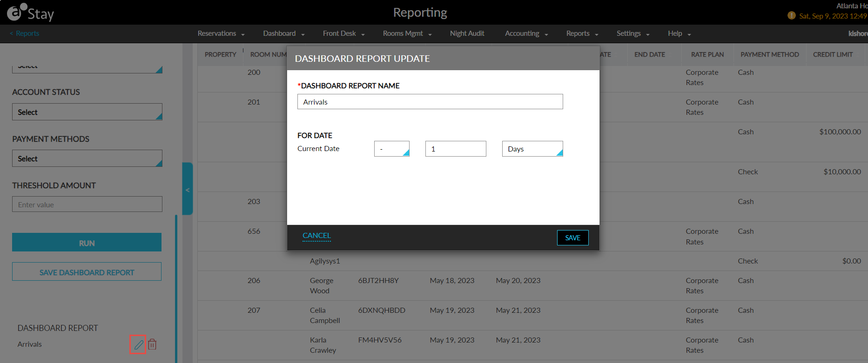Click the Agilysys1 cell
Viewport: 868px width, 363px height.
coord(325,261)
